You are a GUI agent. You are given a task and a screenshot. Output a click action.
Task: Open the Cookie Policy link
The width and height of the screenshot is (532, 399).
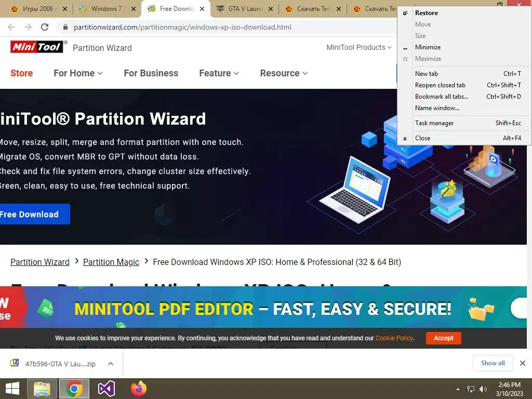click(x=394, y=338)
